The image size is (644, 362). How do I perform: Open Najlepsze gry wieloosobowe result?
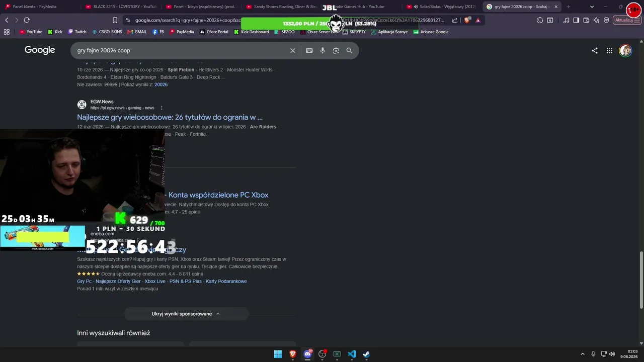170,117
